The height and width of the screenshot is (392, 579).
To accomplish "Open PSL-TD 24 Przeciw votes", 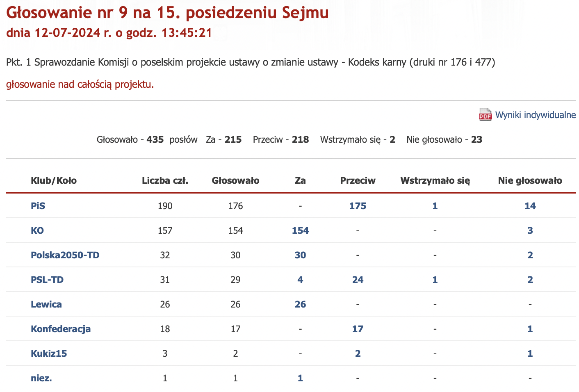I will point(358,280).
